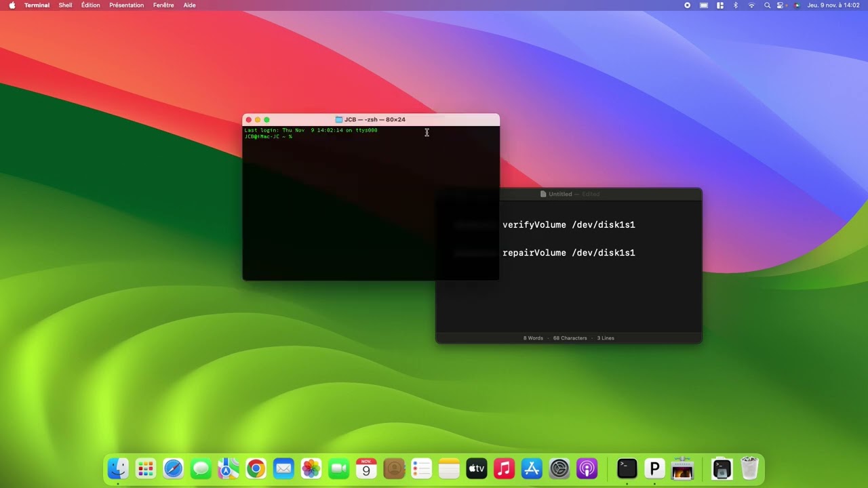Open Apple TV app in the Dock
The image size is (868, 488).
[x=477, y=468]
